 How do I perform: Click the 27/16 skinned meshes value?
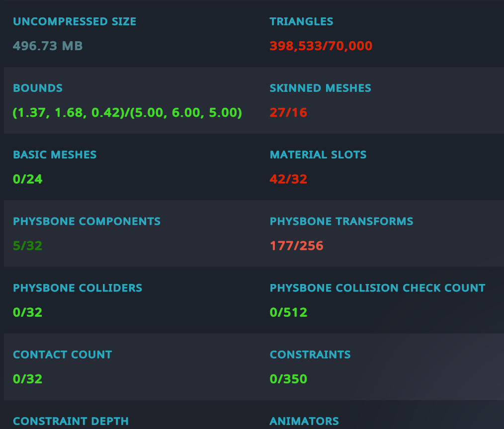[288, 113]
